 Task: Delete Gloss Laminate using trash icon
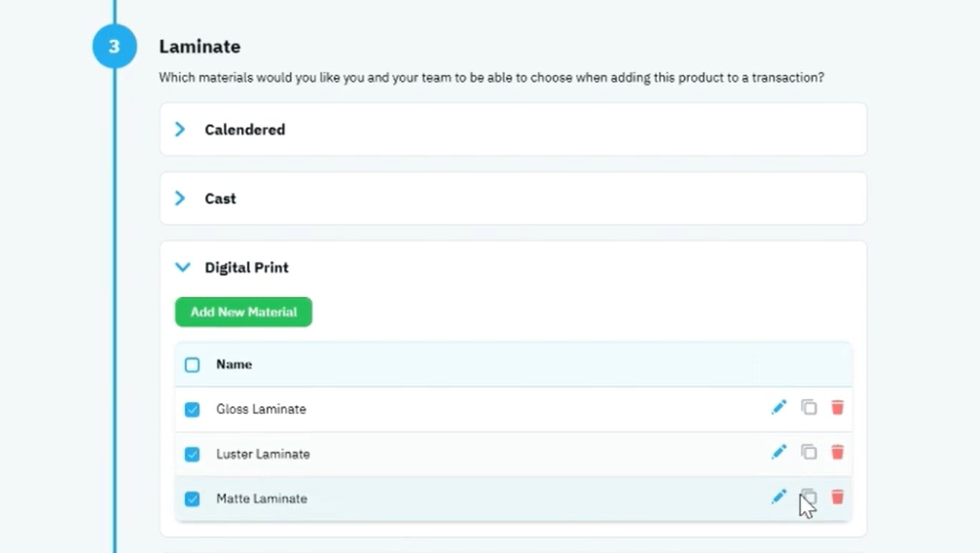[x=838, y=408]
